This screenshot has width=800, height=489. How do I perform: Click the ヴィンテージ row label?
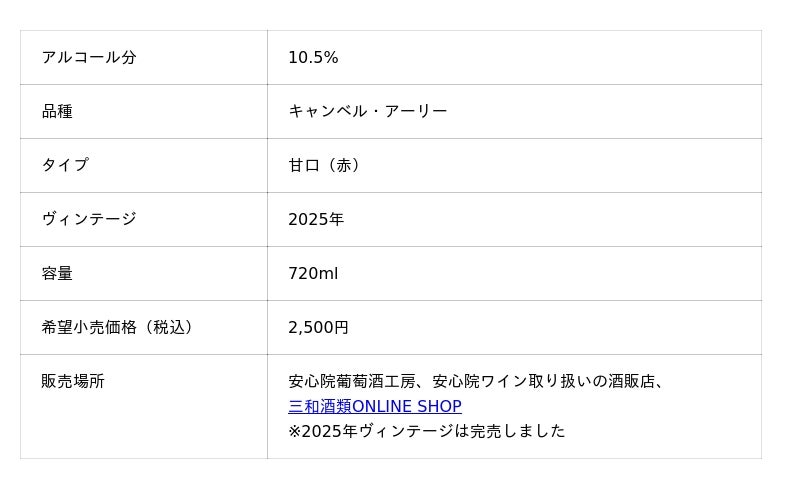point(89,220)
